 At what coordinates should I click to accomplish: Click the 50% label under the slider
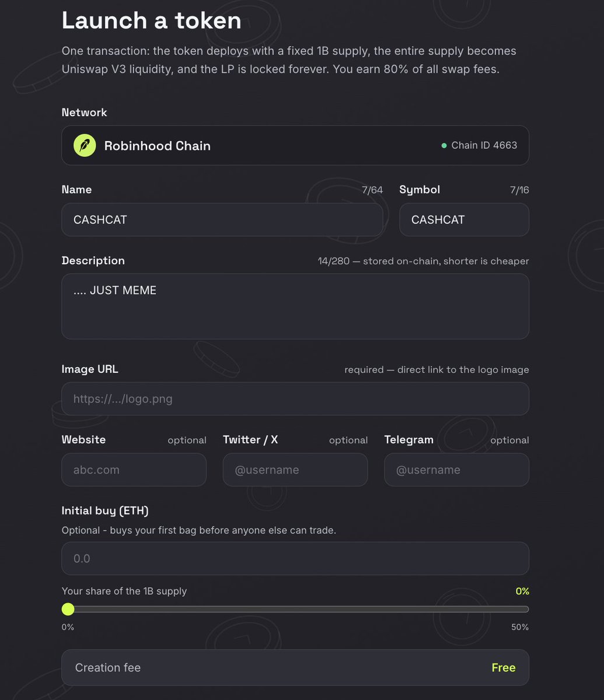(x=521, y=627)
